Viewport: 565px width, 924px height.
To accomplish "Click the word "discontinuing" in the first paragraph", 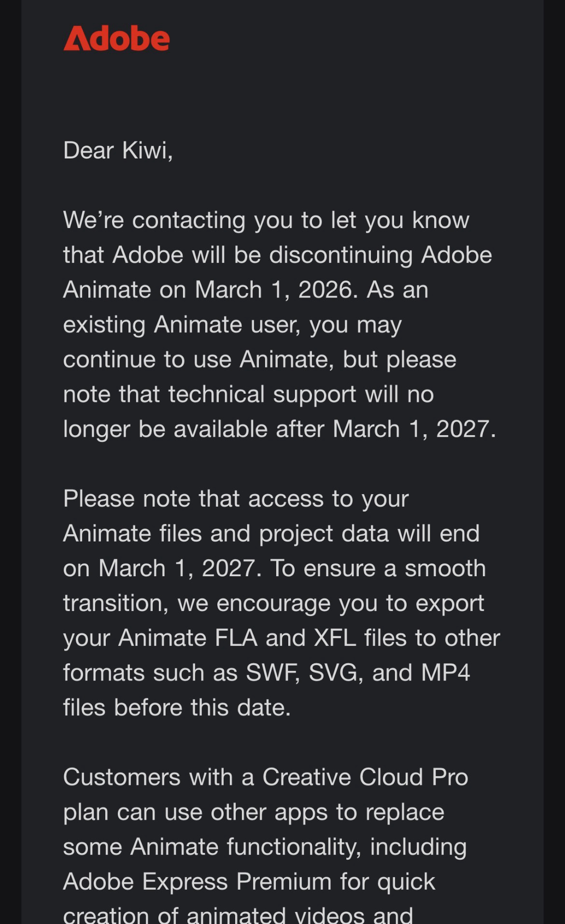I will pyautogui.click(x=340, y=255).
